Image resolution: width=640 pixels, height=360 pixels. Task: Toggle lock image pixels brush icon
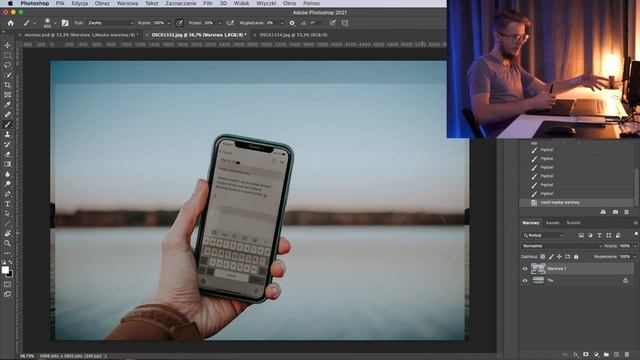pos(551,257)
